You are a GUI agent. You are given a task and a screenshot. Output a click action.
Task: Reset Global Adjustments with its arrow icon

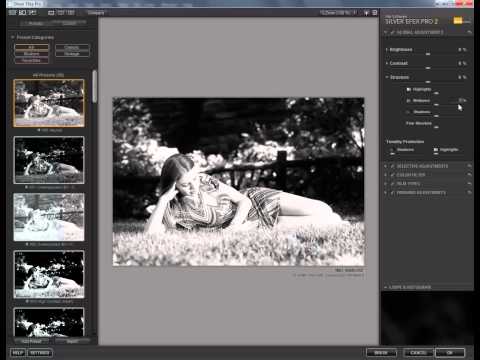(x=469, y=32)
